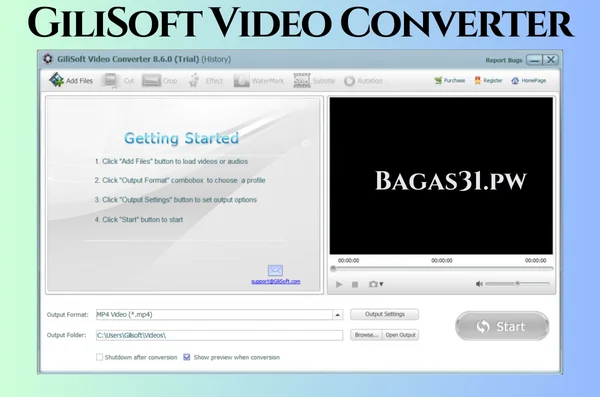Mute the preview volume speaker

coord(479,284)
